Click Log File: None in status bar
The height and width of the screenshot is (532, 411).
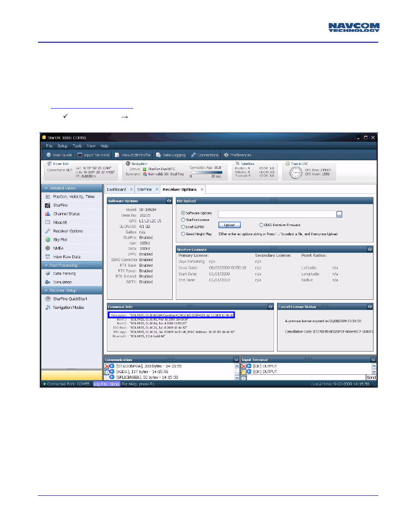[106, 384]
